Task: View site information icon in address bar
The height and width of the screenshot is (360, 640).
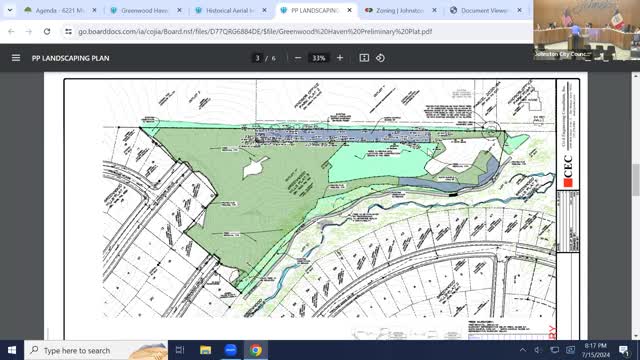Action: tap(68, 31)
